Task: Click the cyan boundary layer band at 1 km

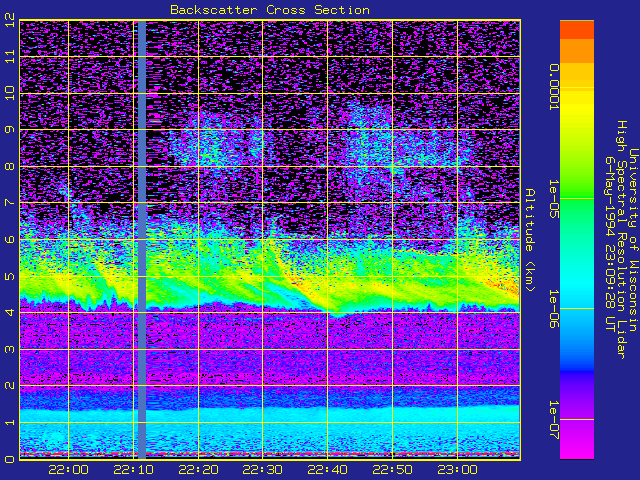Action: coord(270,414)
